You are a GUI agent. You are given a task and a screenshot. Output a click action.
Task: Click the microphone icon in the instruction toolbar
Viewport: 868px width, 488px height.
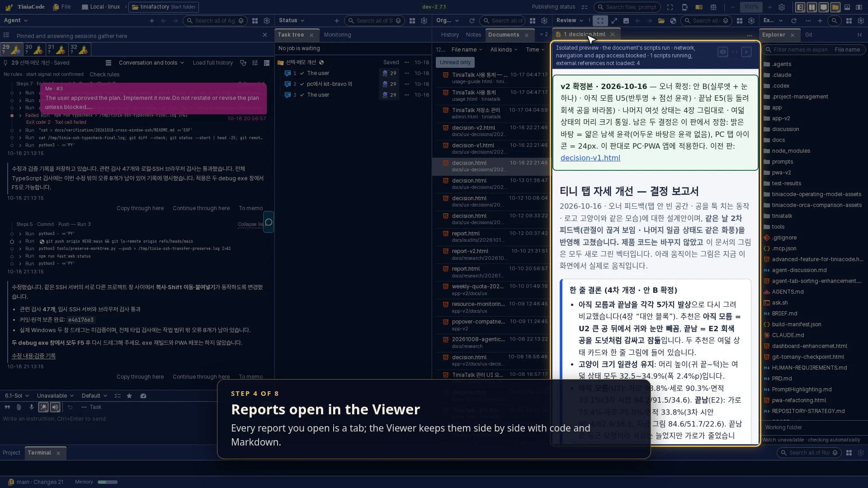[31, 407]
